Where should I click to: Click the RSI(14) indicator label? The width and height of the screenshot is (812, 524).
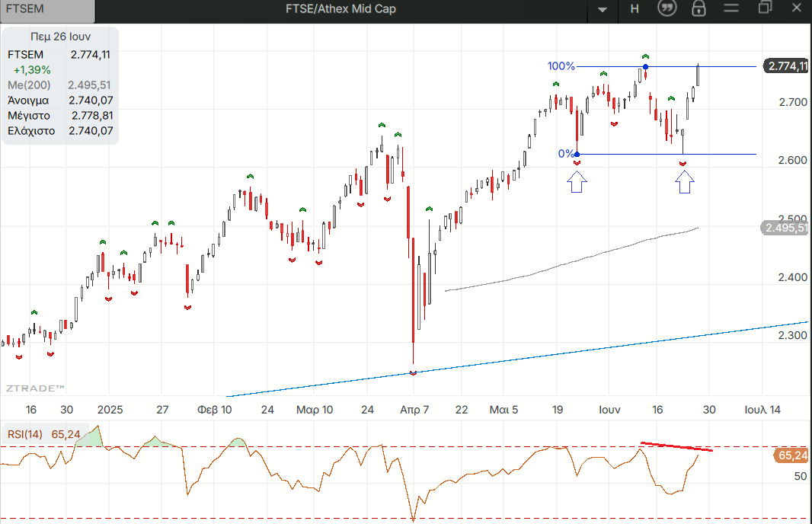pos(25,434)
